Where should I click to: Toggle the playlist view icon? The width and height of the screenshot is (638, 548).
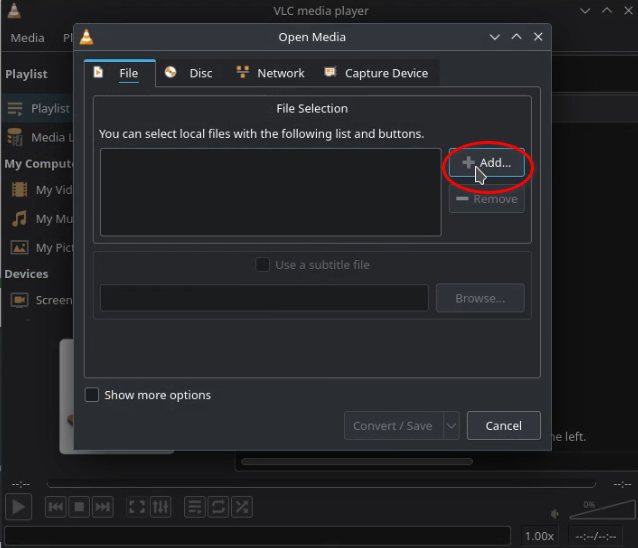(x=195, y=507)
